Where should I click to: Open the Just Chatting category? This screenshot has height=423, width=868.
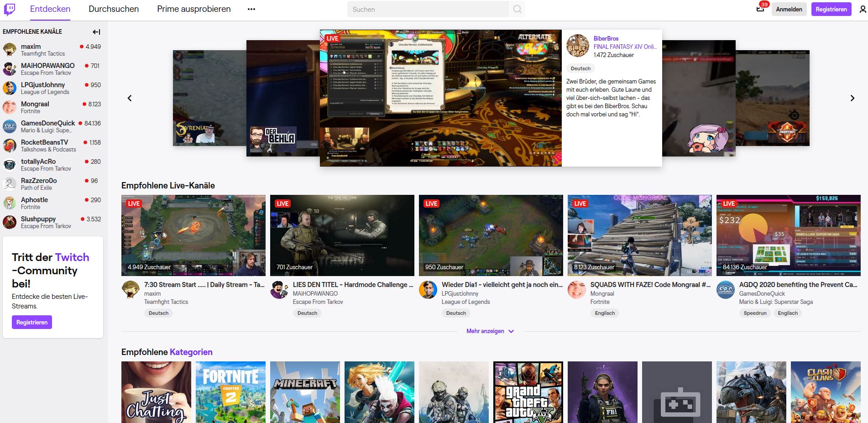[x=156, y=392]
